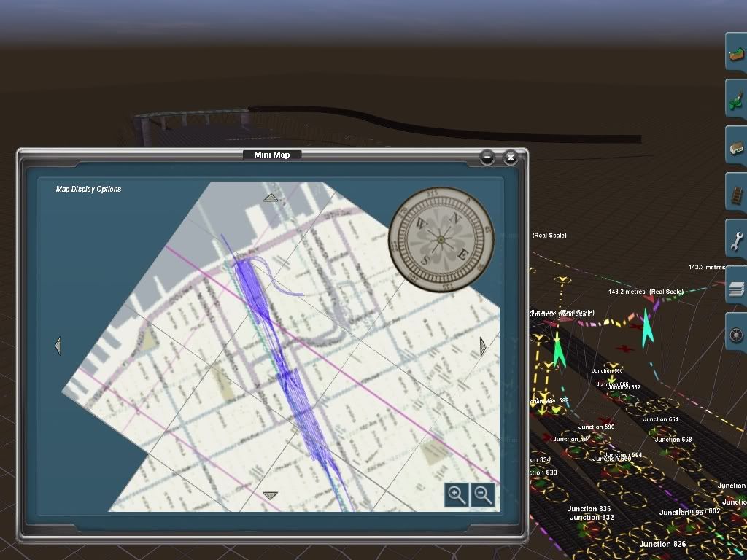Zoom out on the mini map
Screen dimensions: 747x560
click(483, 495)
